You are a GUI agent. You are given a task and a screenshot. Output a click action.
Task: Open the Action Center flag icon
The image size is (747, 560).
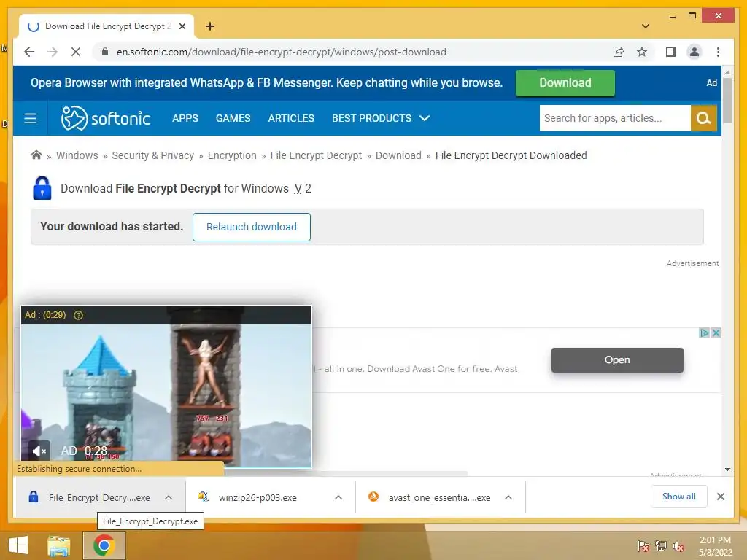[643, 546]
